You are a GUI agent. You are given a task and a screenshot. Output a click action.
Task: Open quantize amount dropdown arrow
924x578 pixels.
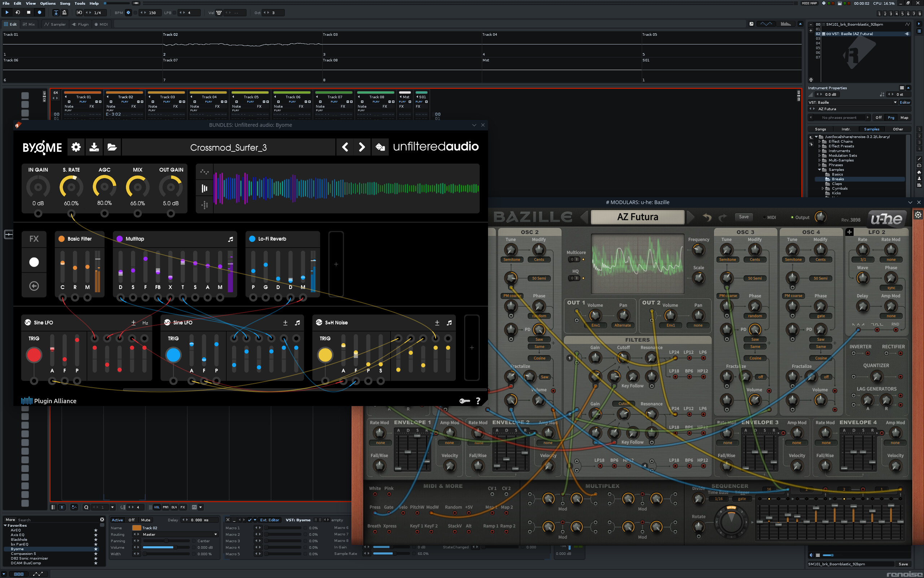click(112, 507)
